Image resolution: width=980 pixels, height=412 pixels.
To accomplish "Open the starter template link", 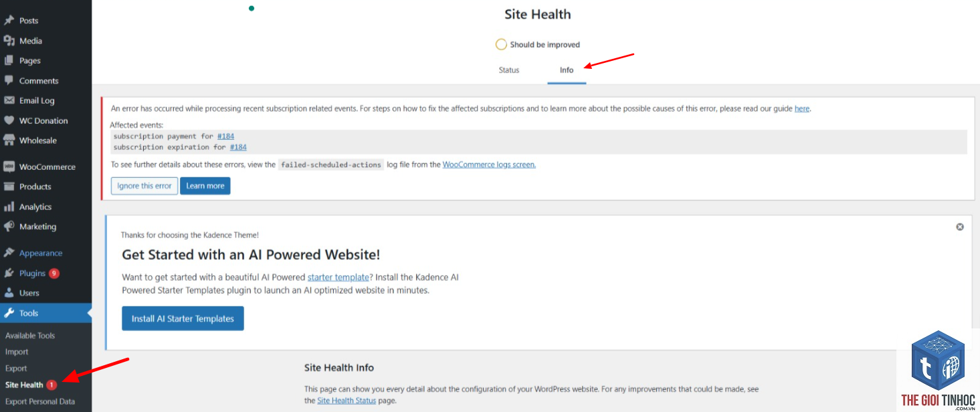I will click(x=338, y=277).
